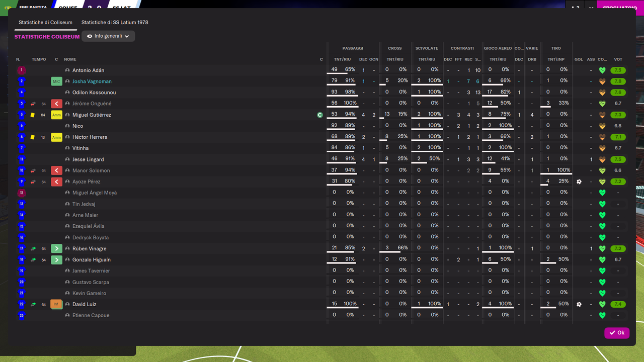
Task: Click the condition heart icon for Odilon Kossounou
Action: pos(602,93)
